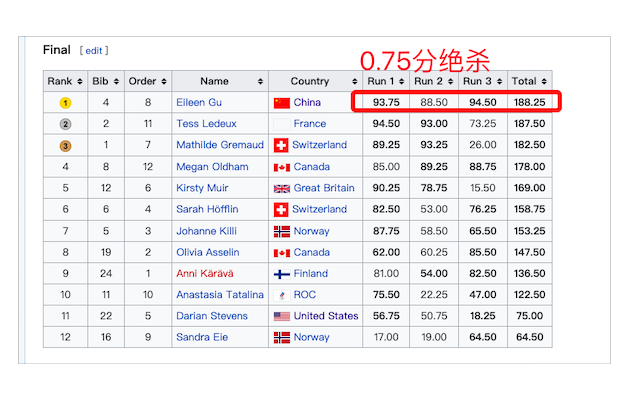Click the China flag icon
This screenshot has width=635, height=420.
pos(281,102)
